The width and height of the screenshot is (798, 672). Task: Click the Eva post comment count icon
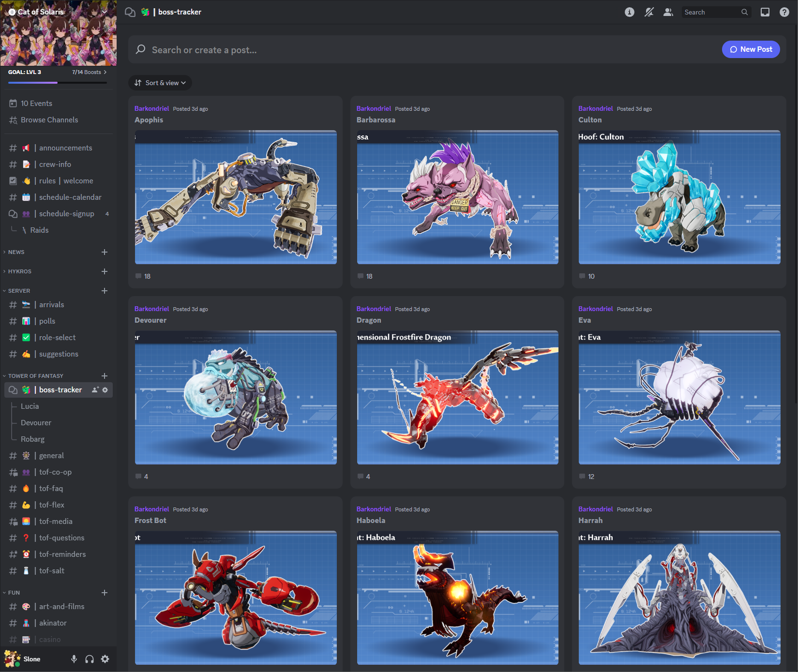click(x=583, y=477)
